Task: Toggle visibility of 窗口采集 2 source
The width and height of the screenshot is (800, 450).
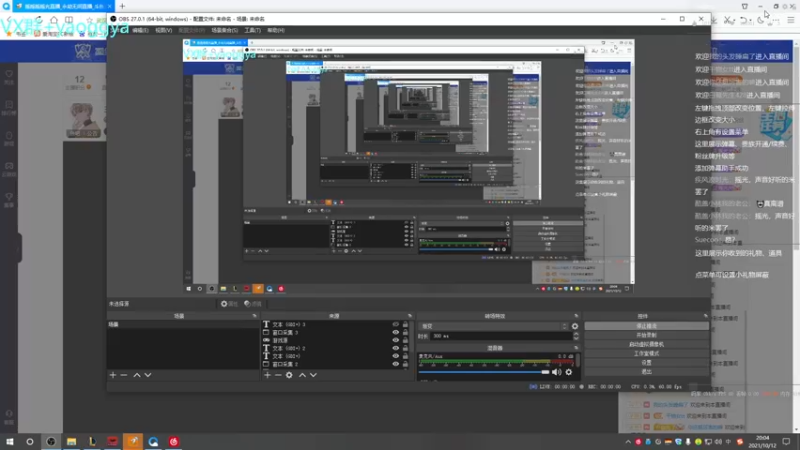Action: [395, 364]
